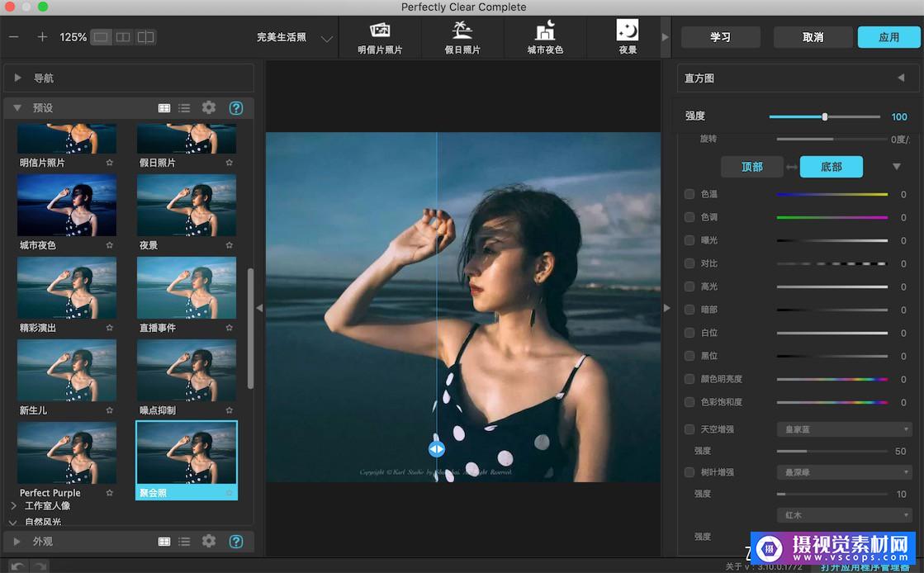
Task: Turn on 天空增强 checkbox
Action: [689, 429]
